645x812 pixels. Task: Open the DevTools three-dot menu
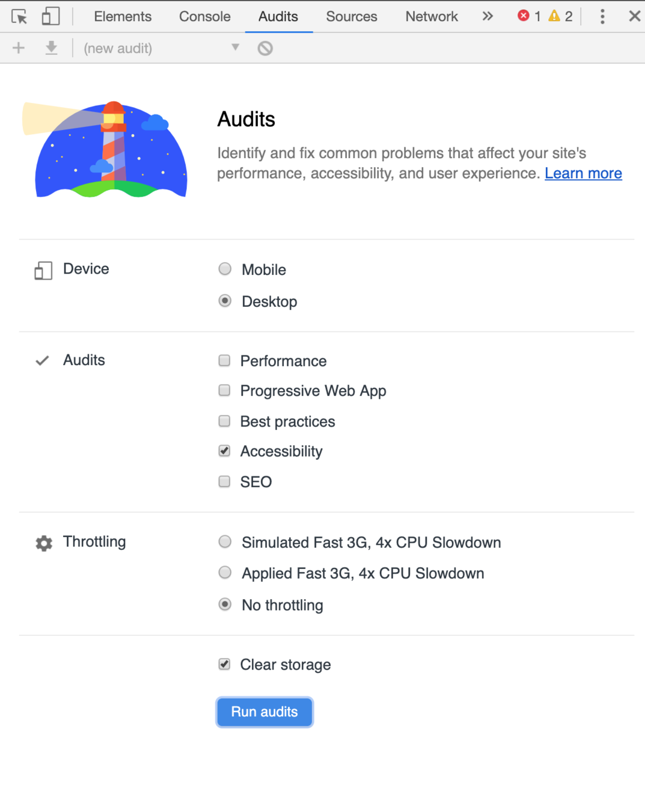point(602,16)
